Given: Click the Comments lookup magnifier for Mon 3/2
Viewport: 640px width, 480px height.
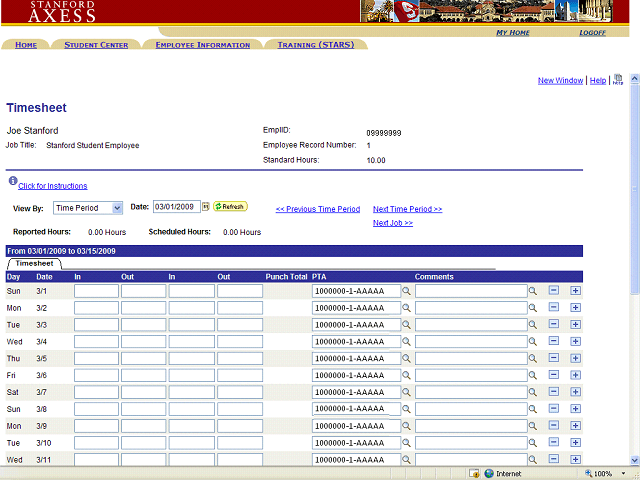Looking at the screenshot, I should click(533, 308).
